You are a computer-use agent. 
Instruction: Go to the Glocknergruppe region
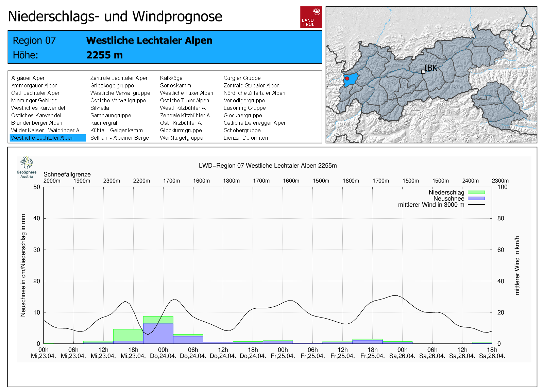[x=242, y=115]
